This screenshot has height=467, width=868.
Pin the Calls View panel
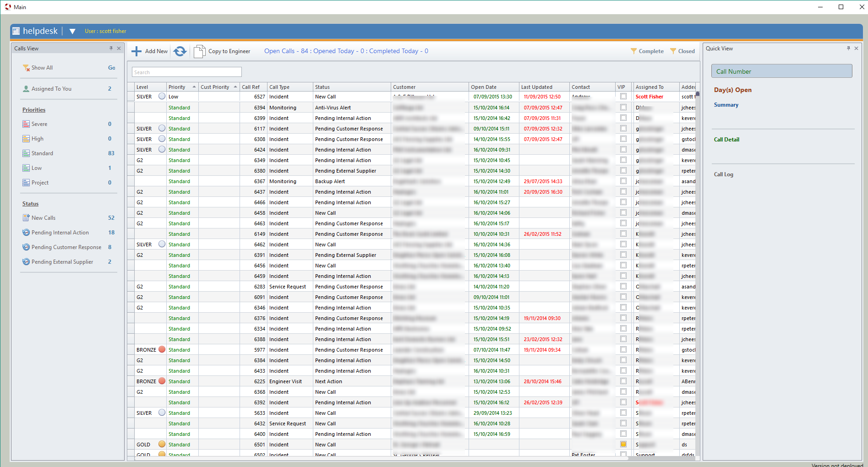[111, 48]
